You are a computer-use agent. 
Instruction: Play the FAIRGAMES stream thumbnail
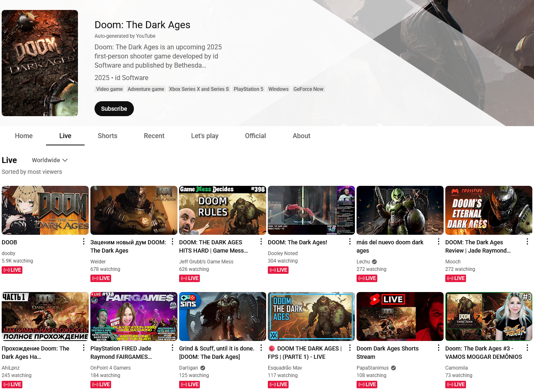(134, 317)
